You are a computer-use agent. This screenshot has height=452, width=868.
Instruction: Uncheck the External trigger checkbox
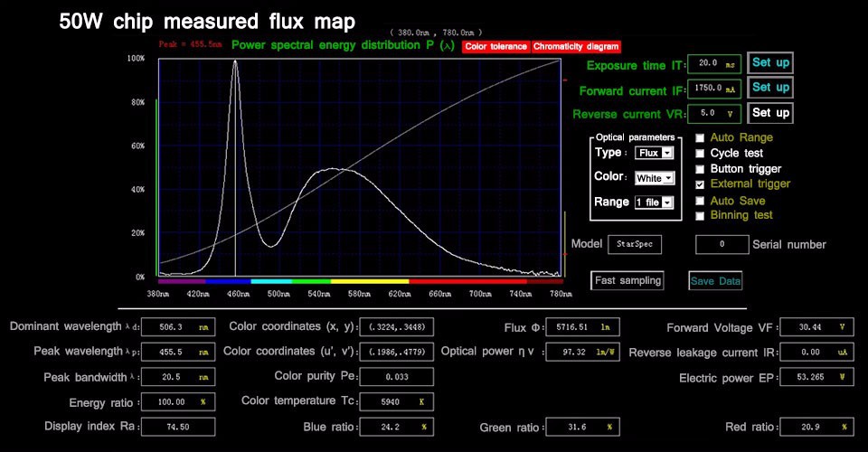700,184
